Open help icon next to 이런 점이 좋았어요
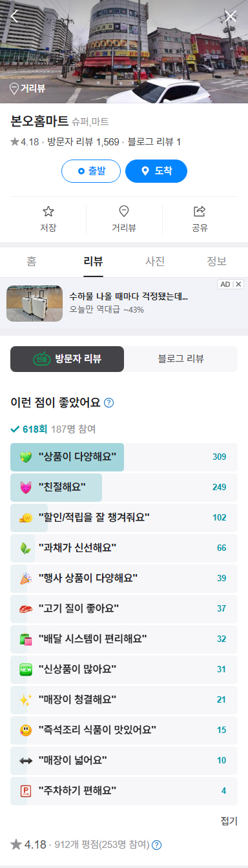Image resolution: width=248 pixels, height=868 pixels. point(109,403)
